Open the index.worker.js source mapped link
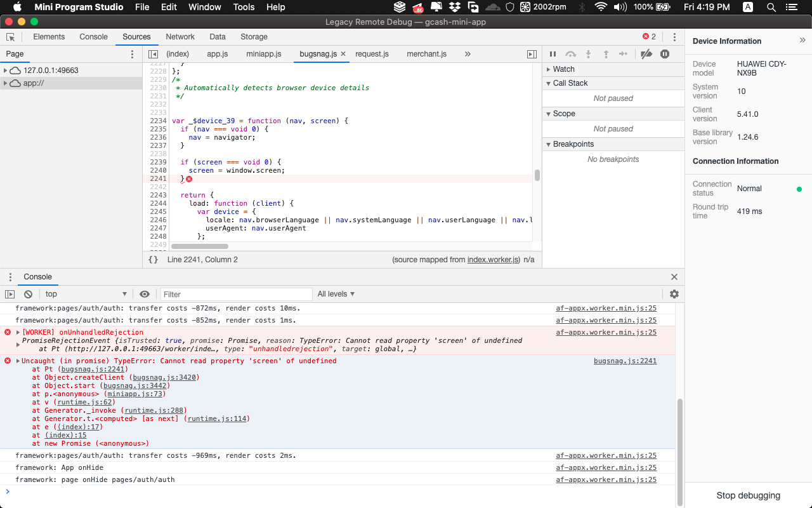The image size is (812, 508). click(x=494, y=260)
